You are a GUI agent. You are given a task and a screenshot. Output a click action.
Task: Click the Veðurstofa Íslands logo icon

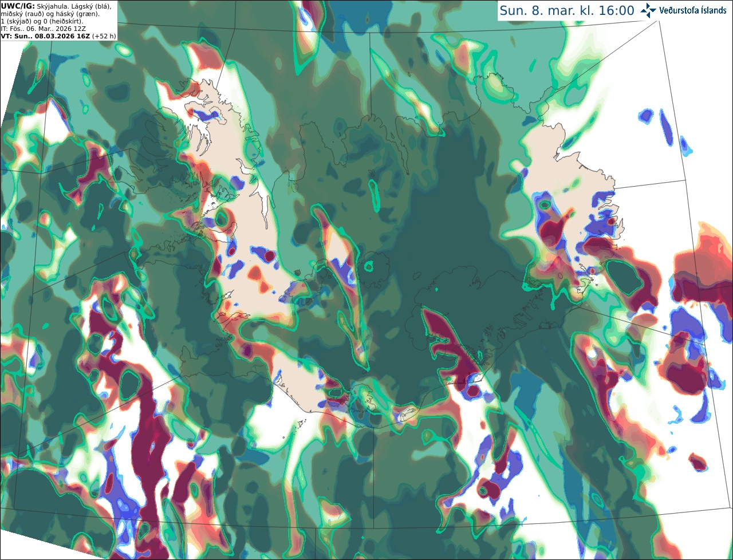(648, 10)
